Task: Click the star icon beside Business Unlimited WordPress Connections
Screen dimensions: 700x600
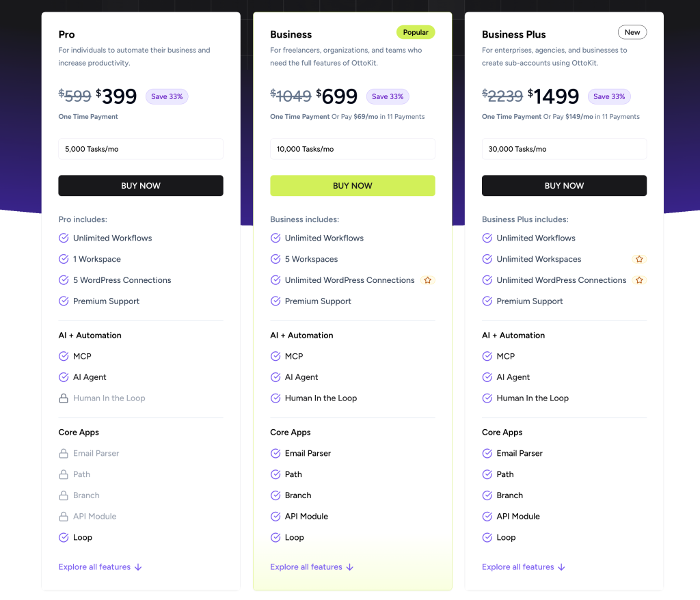Action: (428, 280)
